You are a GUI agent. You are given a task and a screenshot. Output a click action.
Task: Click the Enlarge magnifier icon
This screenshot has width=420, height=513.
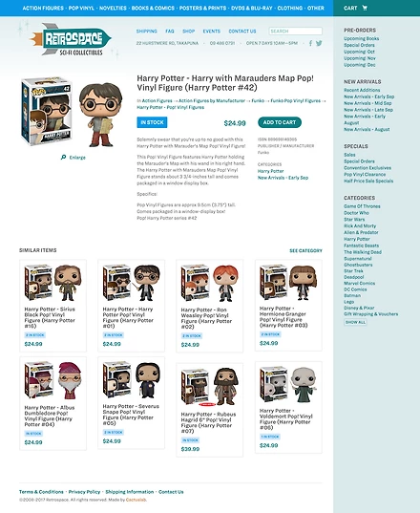coord(63,158)
